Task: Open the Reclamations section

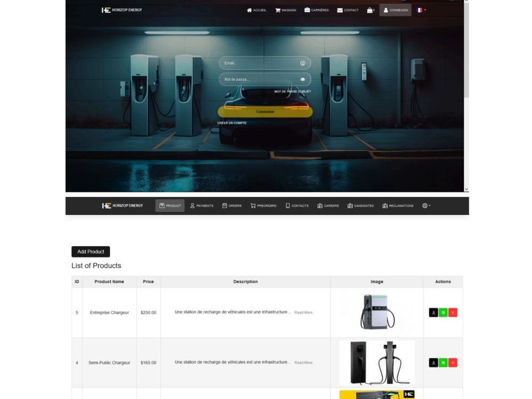Action: pos(398,205)
